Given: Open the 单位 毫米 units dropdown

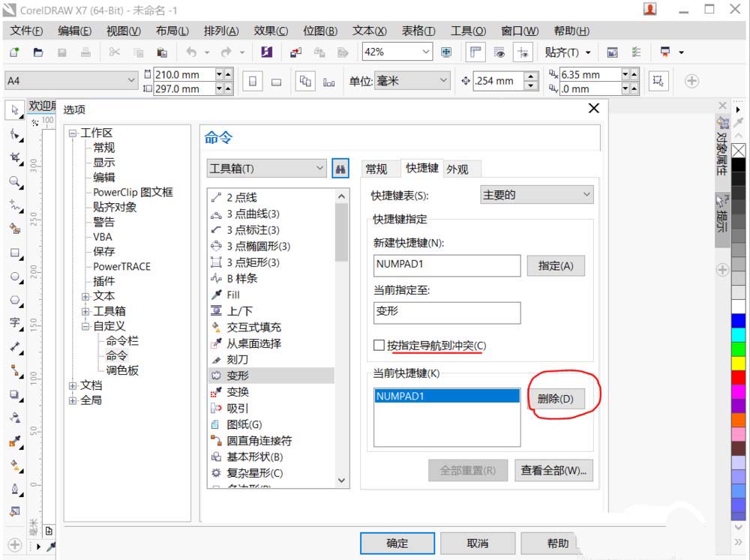Looking at the screenshot, I should tap(412, 80).
